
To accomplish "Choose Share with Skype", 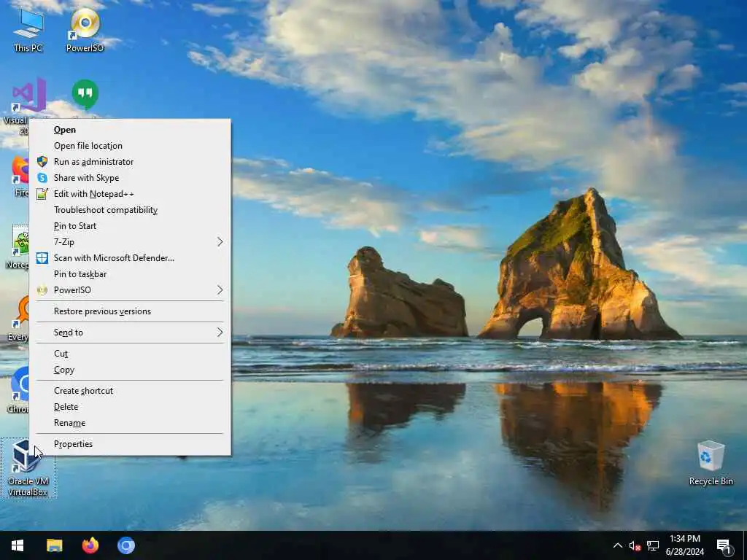I will (x=130, y=178).
